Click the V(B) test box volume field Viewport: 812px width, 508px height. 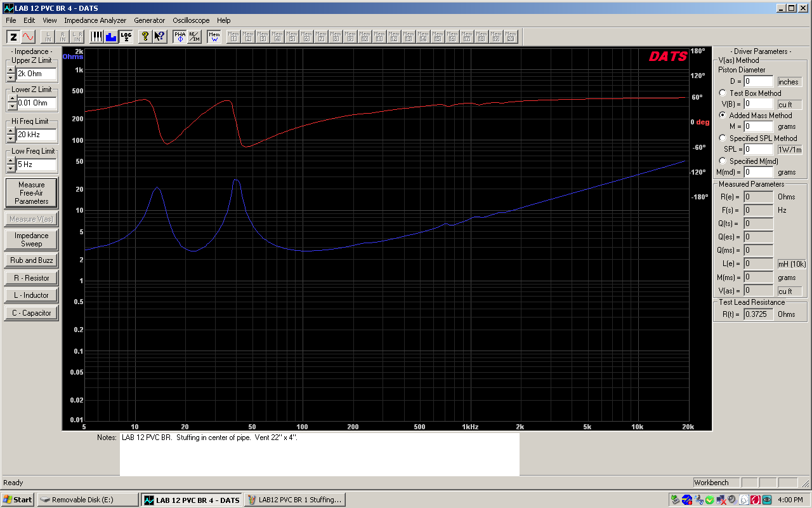pos(759,104)
